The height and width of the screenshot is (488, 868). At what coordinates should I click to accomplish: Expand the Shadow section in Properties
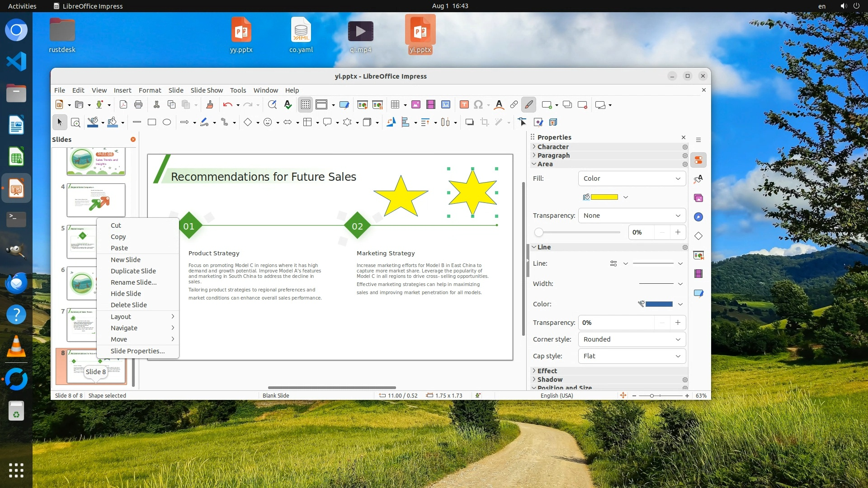550,380
